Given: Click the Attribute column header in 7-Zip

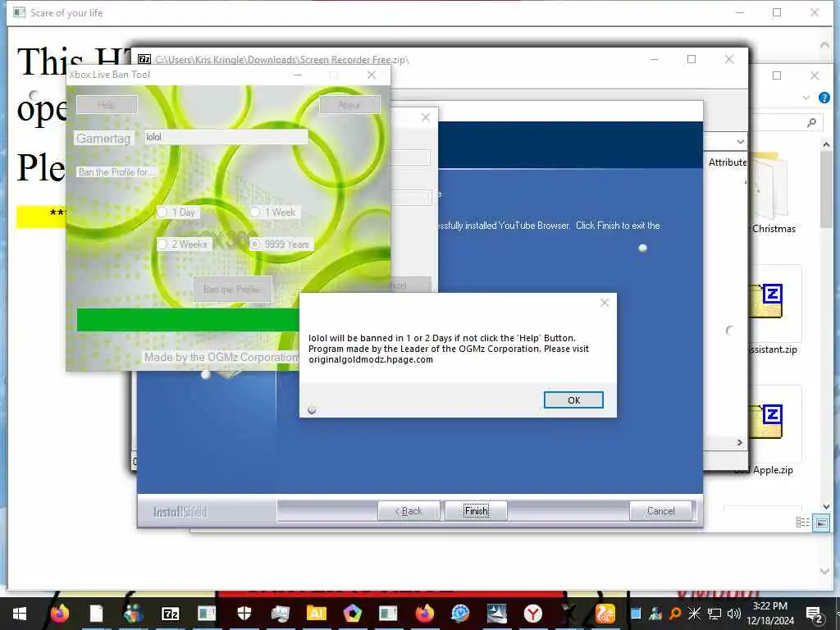Looking at the screenshot, I should click(x=727, y=162).
